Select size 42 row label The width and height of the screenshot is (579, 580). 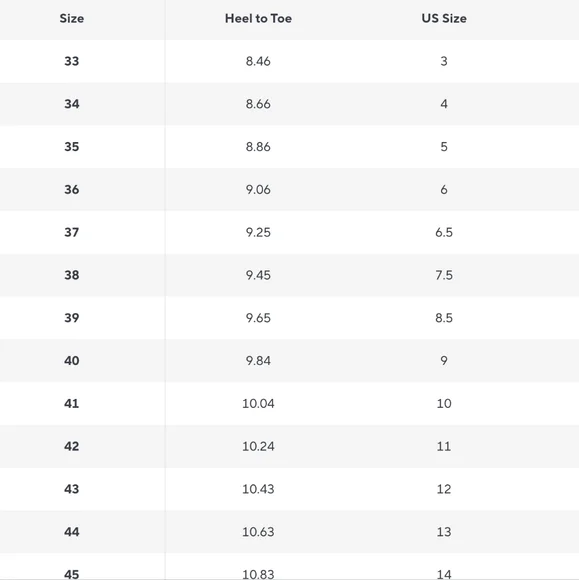click(72, 446)
